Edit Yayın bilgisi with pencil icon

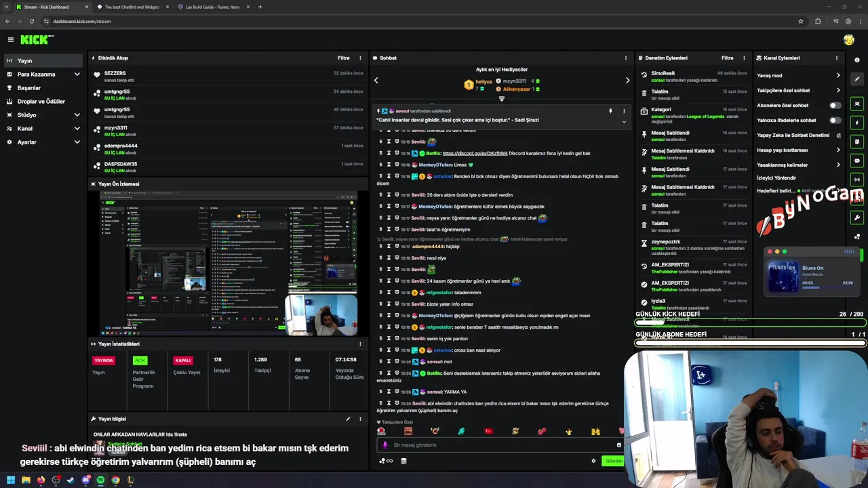[x=348, y=419]
